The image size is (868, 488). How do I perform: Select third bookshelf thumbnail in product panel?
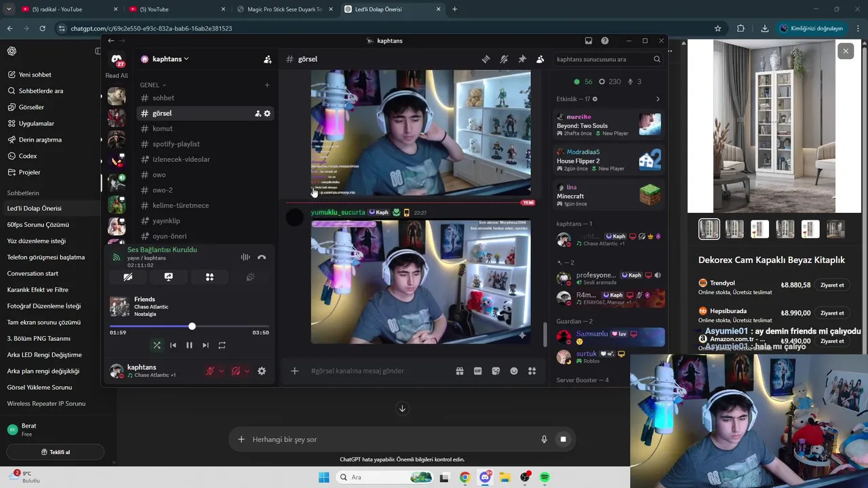(x=759, y=229)
